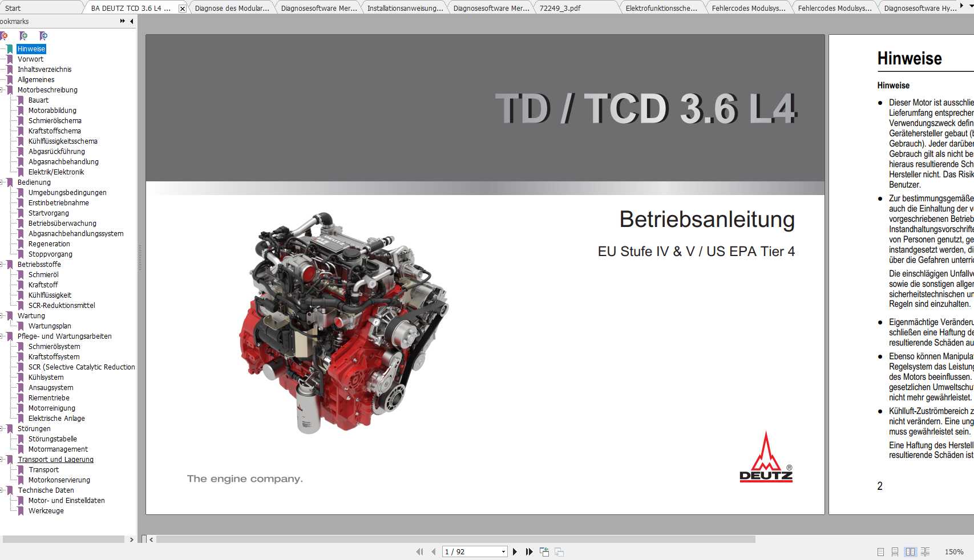Open the Transport und Lagerung bookmark

coord(55,460)
